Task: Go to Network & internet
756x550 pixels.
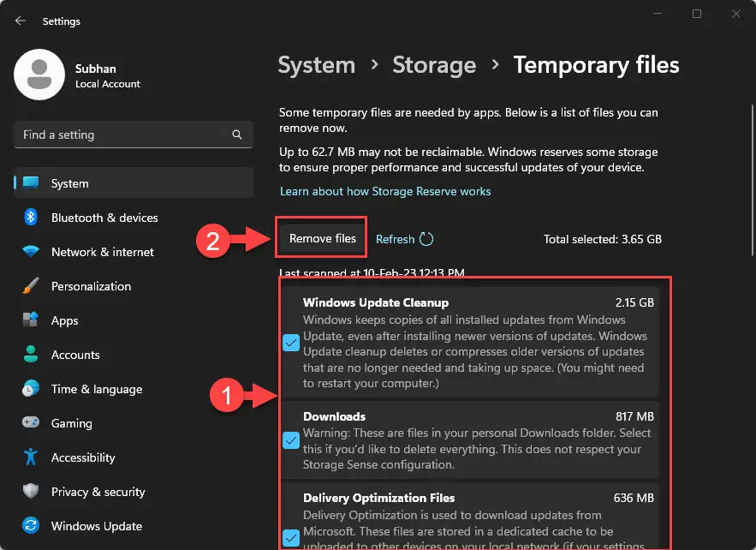Action: pyautogui.click(x=134, y=251)
